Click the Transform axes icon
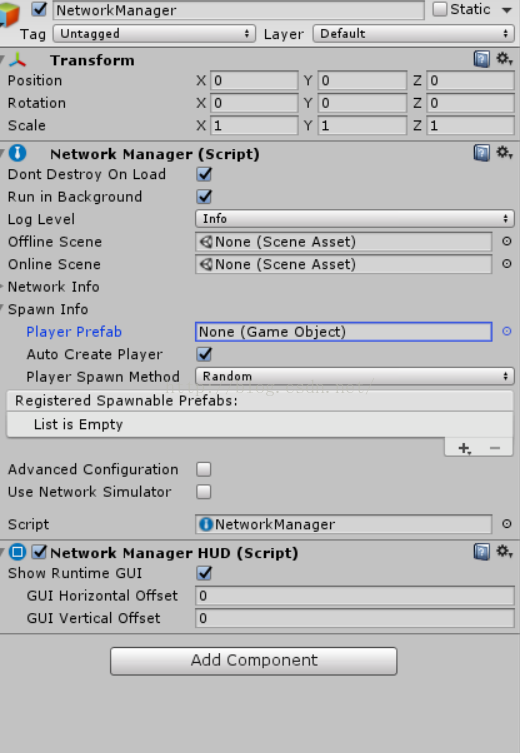The image size is (520, 753). click(18, 60)
